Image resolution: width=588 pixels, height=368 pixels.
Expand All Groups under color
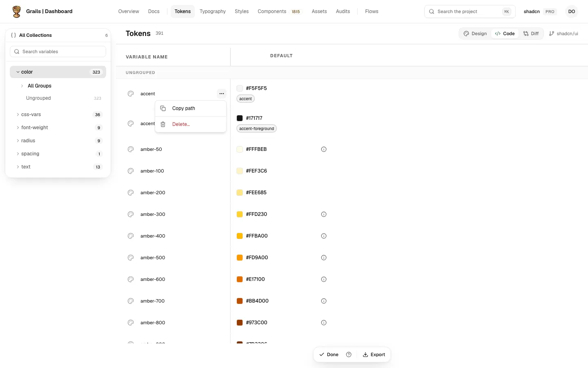[x=22, y=86]
